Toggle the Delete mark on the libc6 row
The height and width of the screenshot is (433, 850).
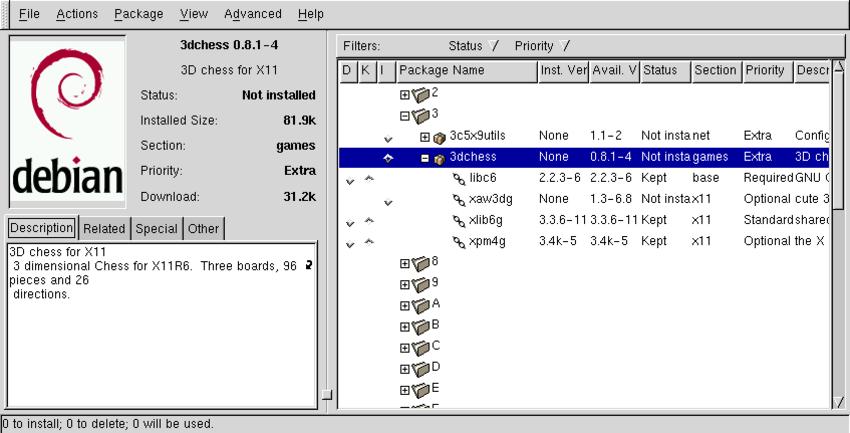point(349,180)
